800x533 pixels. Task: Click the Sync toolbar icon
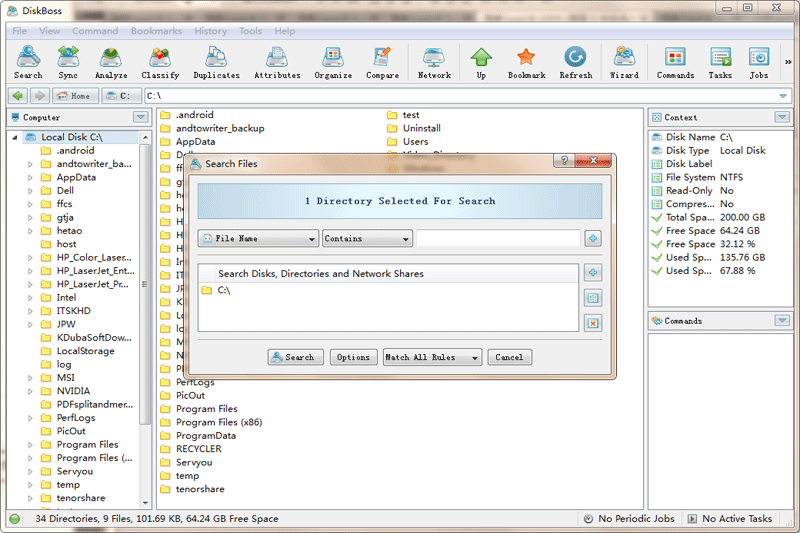coord(68,62)
